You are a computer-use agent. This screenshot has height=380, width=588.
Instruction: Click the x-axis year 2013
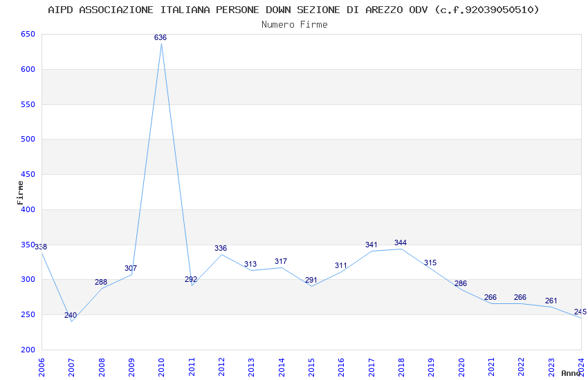(x=251, y=367)
